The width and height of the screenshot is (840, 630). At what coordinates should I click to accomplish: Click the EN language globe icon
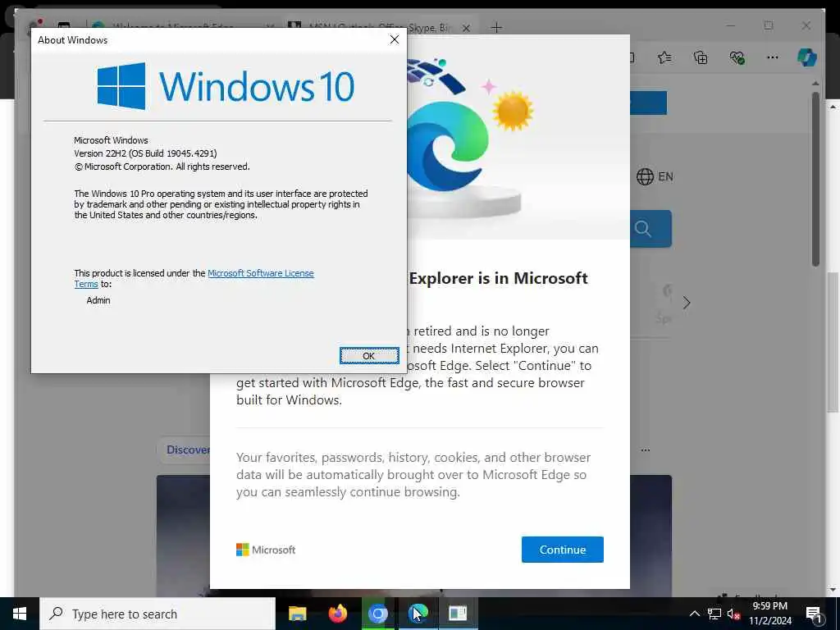(x=645, y=176)
